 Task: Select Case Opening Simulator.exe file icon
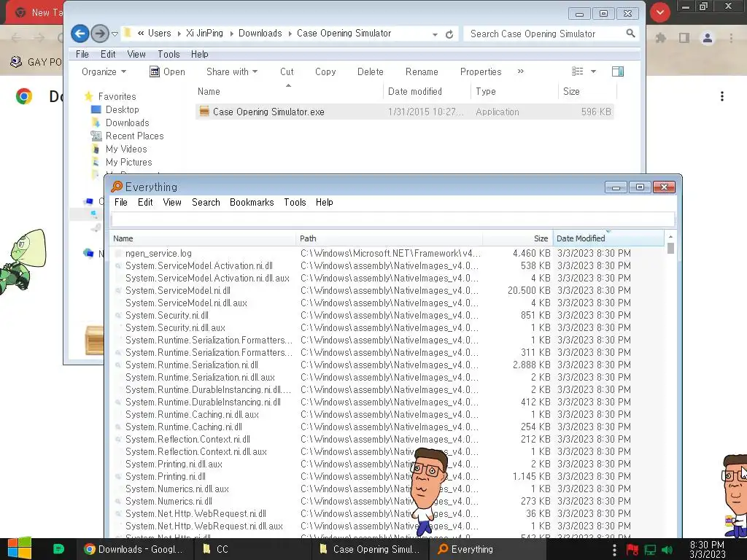click(204, 112)
